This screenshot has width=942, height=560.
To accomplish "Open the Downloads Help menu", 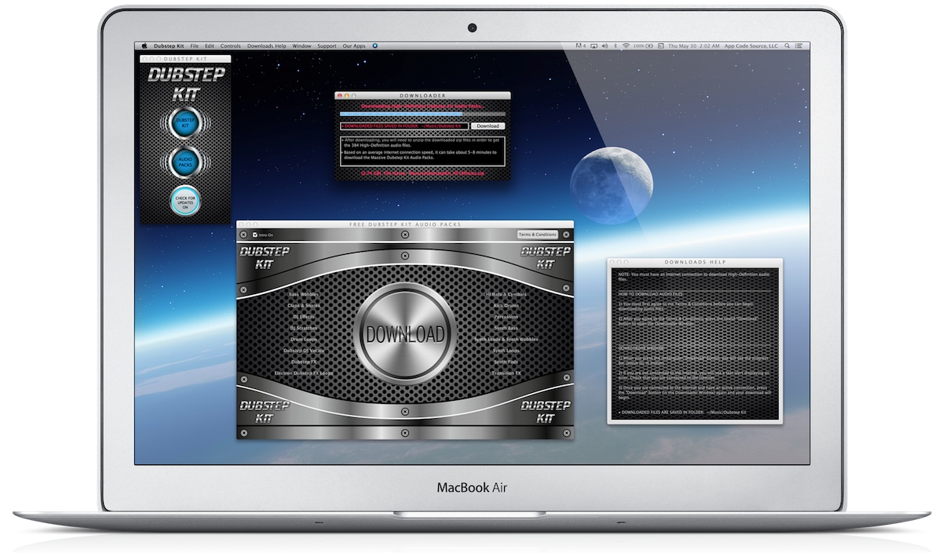I will [267, 46].
